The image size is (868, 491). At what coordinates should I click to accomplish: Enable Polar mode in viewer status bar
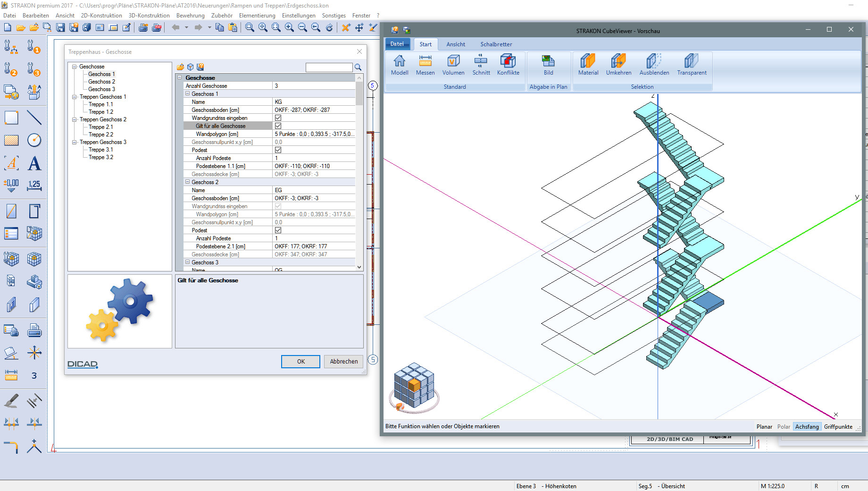(784, 427)
